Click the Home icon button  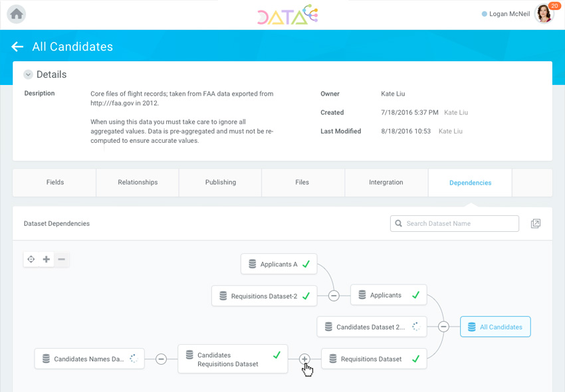(17, 14)
